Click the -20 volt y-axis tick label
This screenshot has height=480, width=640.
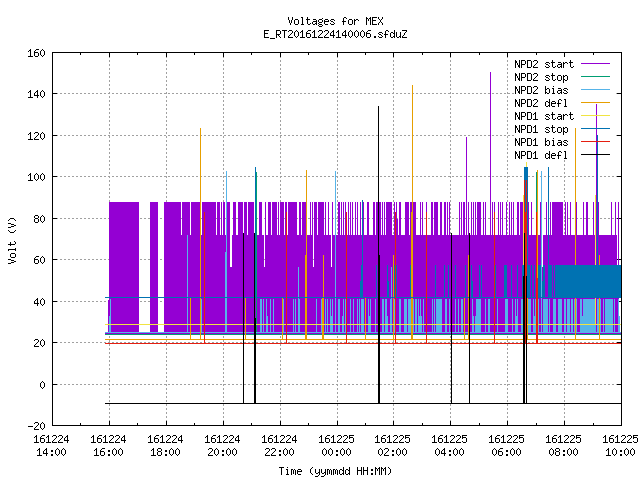(x=36, y=426)
